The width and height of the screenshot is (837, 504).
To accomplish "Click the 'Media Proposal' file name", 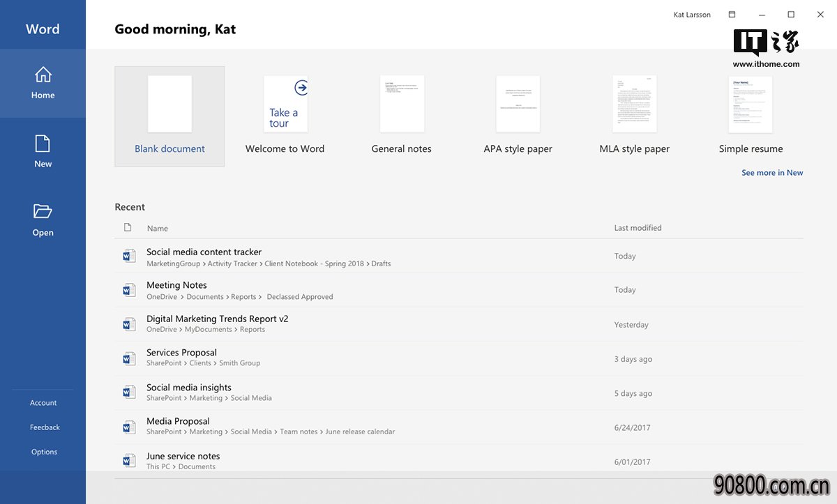I will [x=178, y=421].
